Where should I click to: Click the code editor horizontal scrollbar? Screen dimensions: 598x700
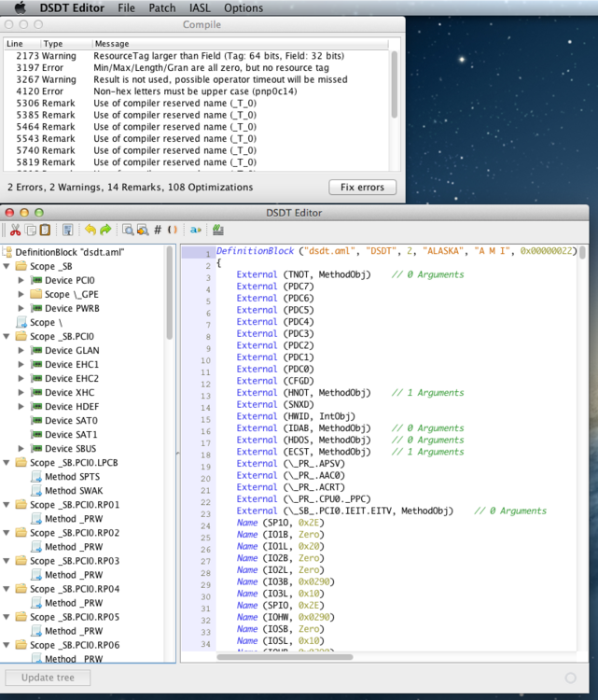285,657
